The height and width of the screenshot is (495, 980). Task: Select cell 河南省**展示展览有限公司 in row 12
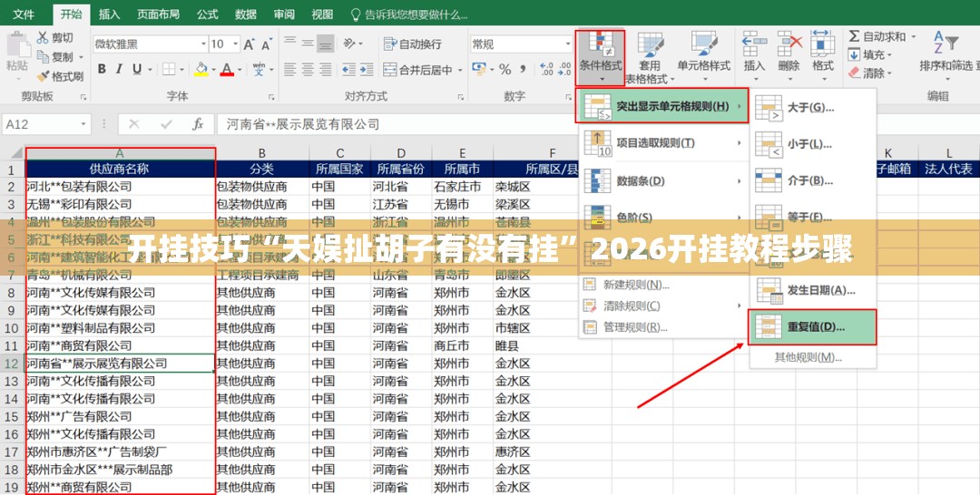(120, 364)
